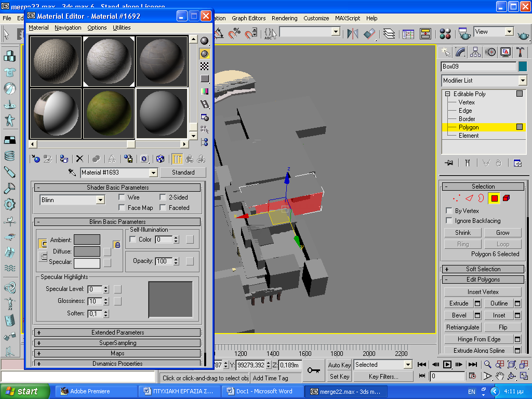
Task: Open the Motion panel icon
Action: coord(490,52)
